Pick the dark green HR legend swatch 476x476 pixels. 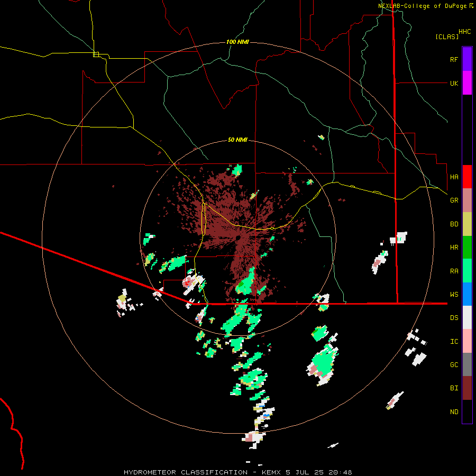pyautogui.click(x=467, y=248)
